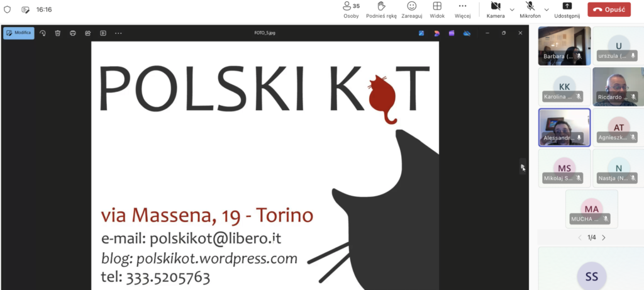The image size is (644, 290).
Task: Click the print icon in Photos toolbar
Action: pyautogui.click(x=73, y=33)
